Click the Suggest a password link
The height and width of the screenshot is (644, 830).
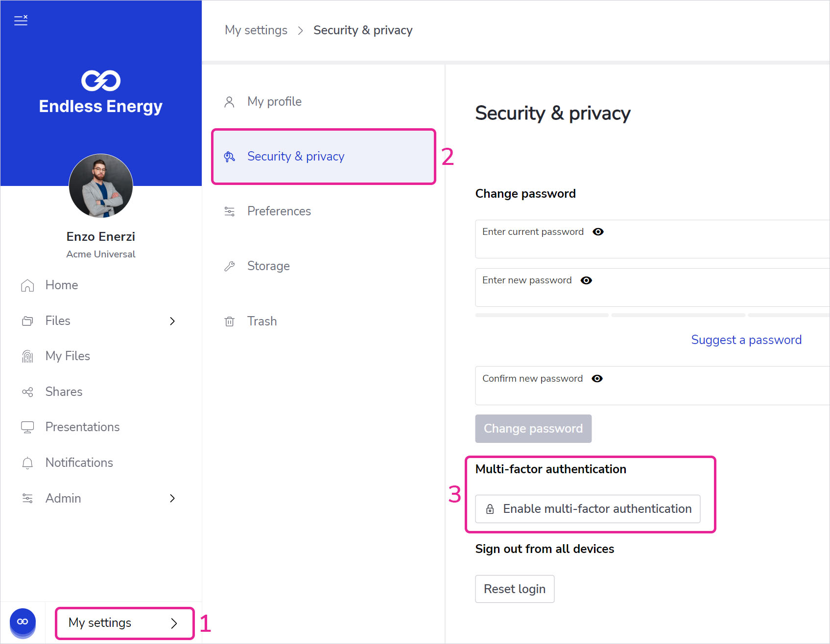point(746,340)
